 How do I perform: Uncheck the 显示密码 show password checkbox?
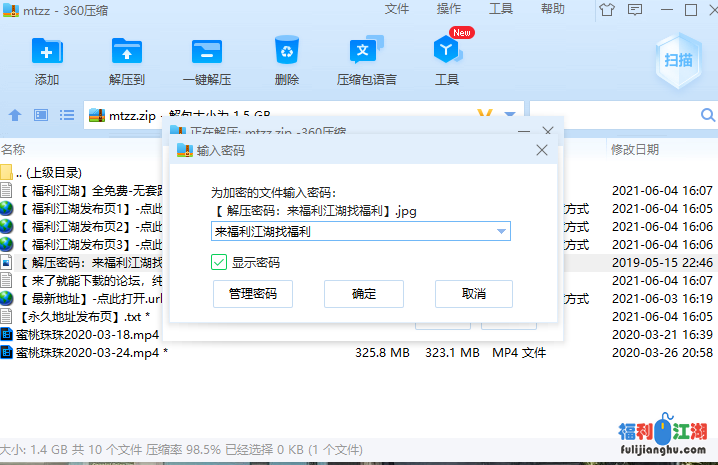tap(219, 262)
